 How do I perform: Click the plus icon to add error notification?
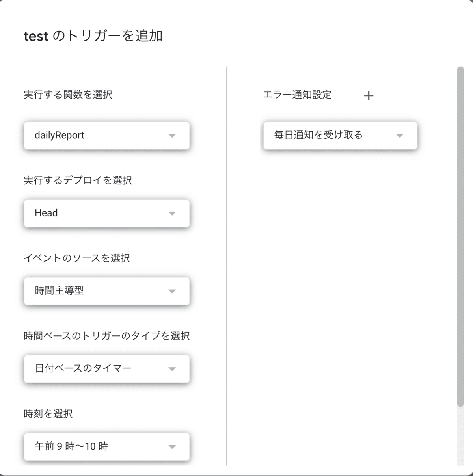[x=369, y=95]
